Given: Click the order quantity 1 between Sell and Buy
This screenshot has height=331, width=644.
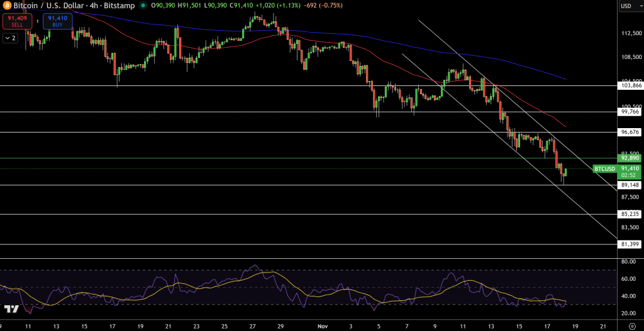Looking at the screenshot, I should pos(36,21).
